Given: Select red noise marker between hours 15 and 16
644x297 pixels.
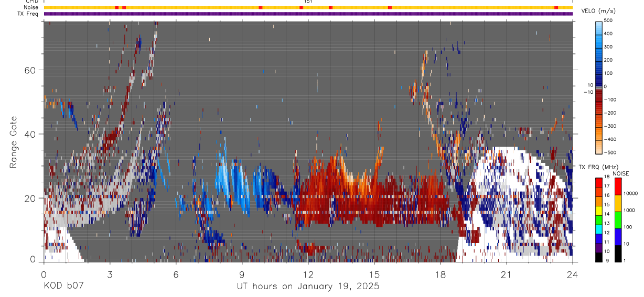Looking at the screenshot, I should tap(390, 7).
